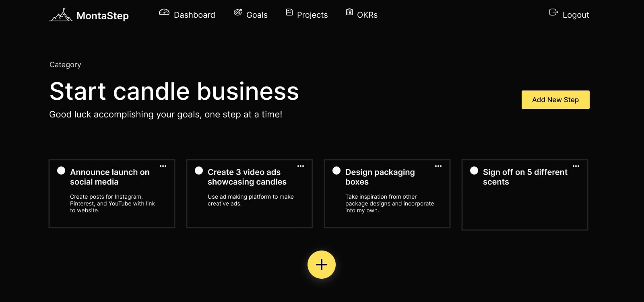Click the OKRs clipboard icon
This screenshot has height=302, width=644.
(x=349, y=12)
